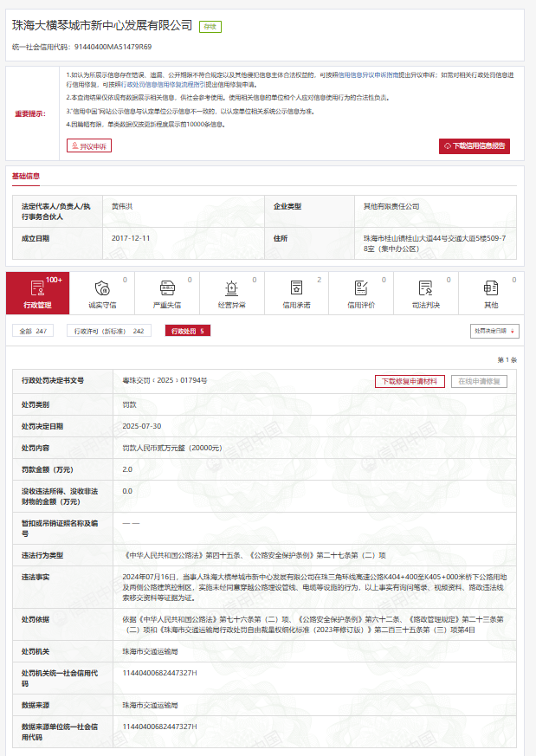Image resolution: width=536 pixels, height=756 pixels.
Task: Select the 经营异常 alarm icon
Action: point(231,288)
